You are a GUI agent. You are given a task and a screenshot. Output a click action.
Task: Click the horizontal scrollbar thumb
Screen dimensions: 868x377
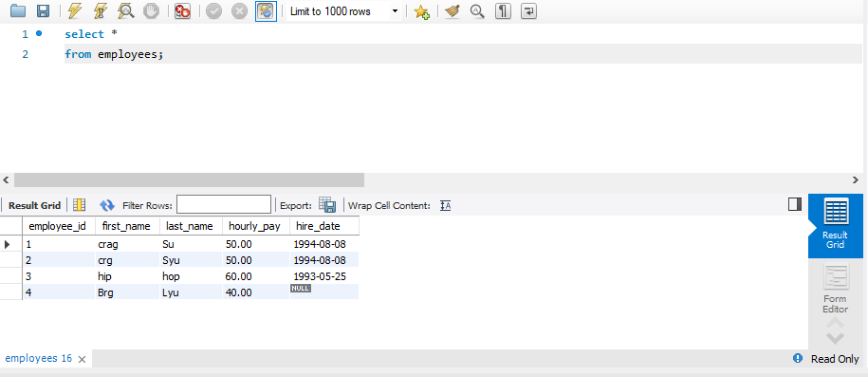tap(189, 179)
